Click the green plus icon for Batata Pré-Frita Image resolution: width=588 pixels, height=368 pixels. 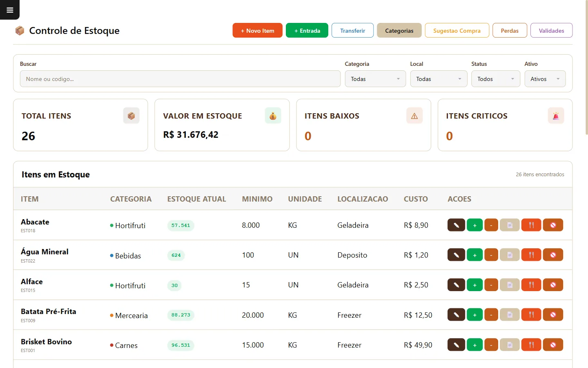click(x=474, y=314)
